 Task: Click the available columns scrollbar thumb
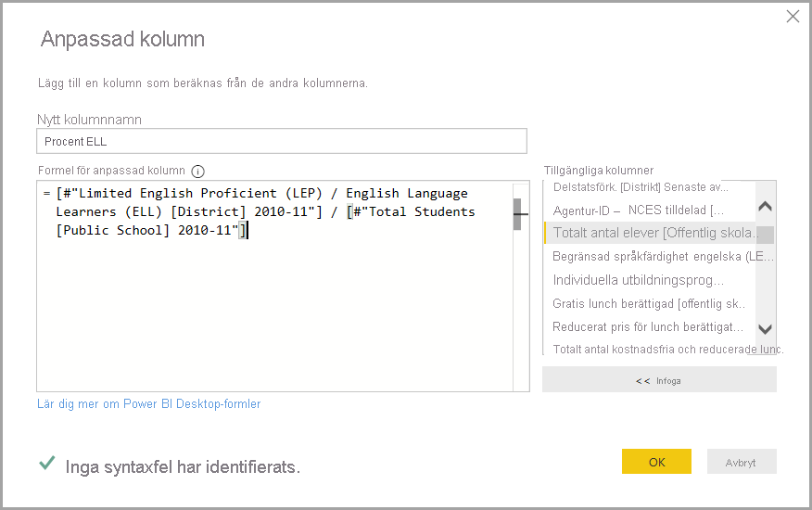765,235
